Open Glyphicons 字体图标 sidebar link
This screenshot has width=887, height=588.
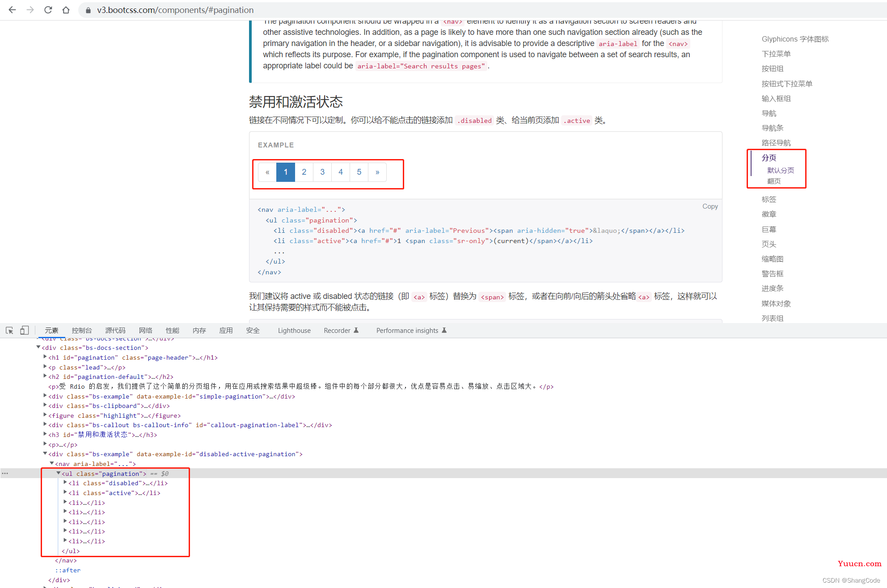tap(795, 39)
